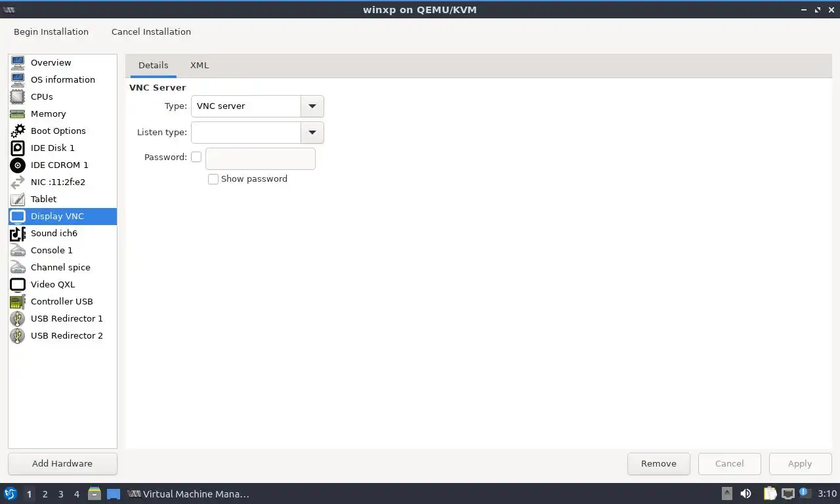Screen dimensions: 840x504
Task: Select the NIC :11:2f:e2 label
Action: coord(58,182)
